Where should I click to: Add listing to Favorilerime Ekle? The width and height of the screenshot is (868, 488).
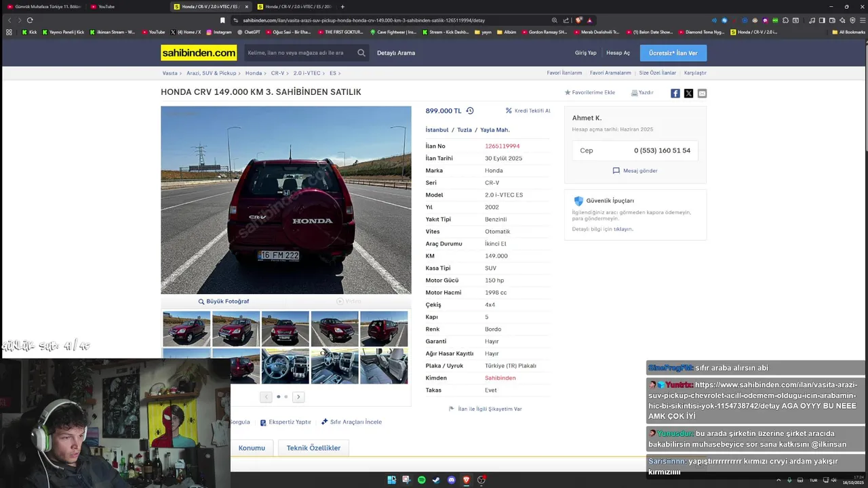tap(590, 92)
